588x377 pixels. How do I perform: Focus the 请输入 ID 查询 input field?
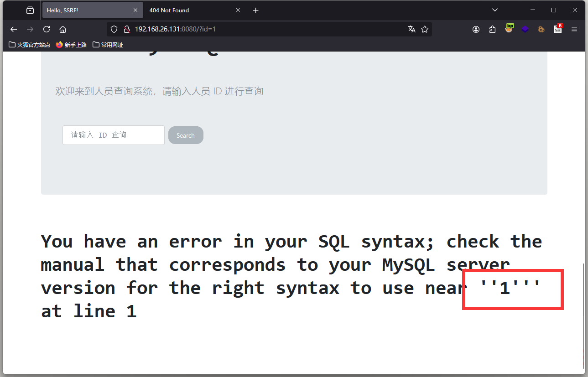click(114, 135)
